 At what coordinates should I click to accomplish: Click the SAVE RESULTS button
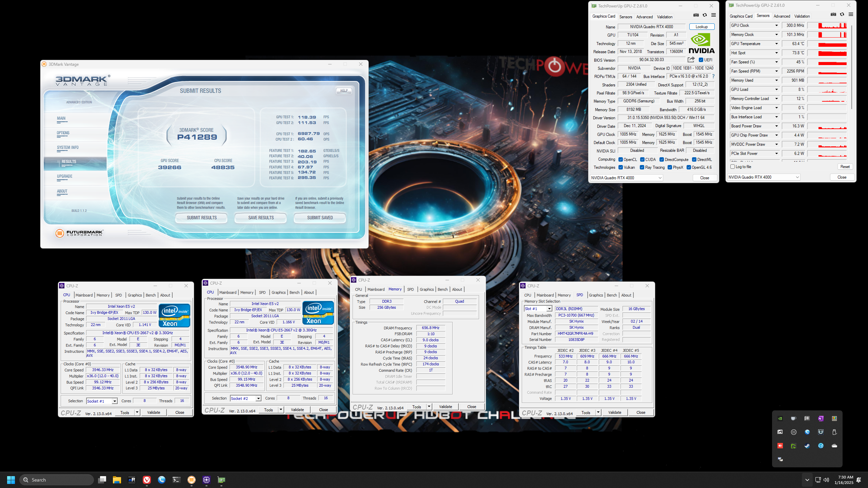point(261,218)
